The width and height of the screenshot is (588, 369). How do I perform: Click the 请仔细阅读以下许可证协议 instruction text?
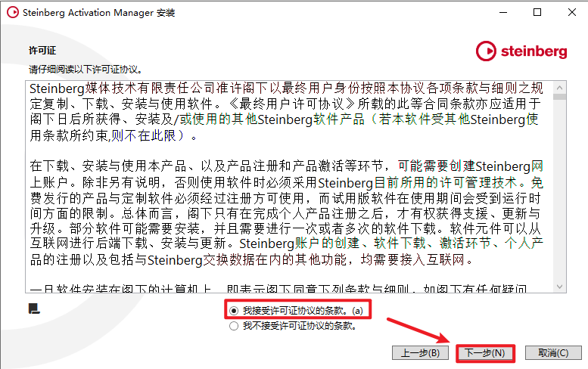(x=86, y=70)
